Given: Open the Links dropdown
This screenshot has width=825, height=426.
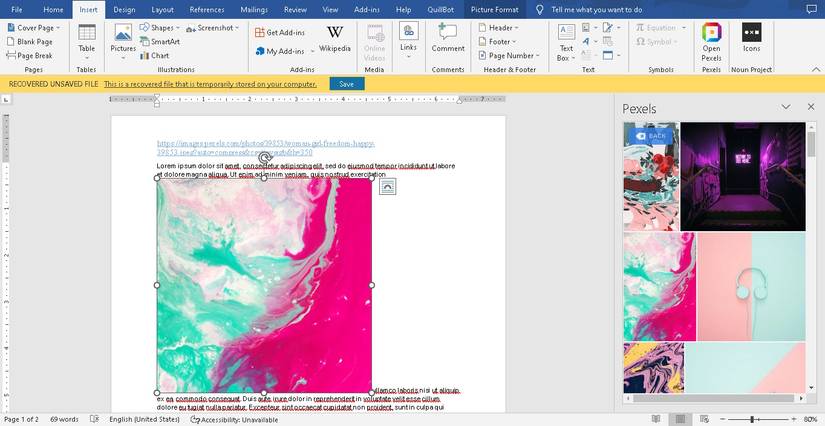Looking at the screenshot, I should point(408,41).
